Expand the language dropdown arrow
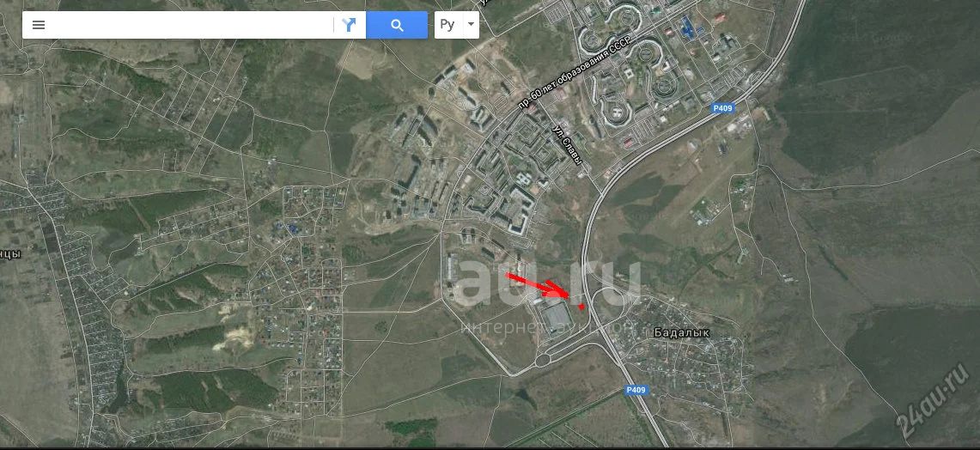980x450 pixels. pos(471,26)
